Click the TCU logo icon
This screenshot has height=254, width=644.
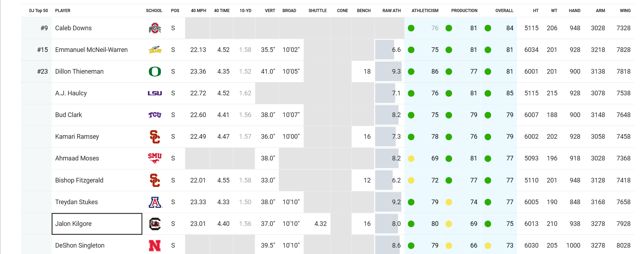[155, 115]
